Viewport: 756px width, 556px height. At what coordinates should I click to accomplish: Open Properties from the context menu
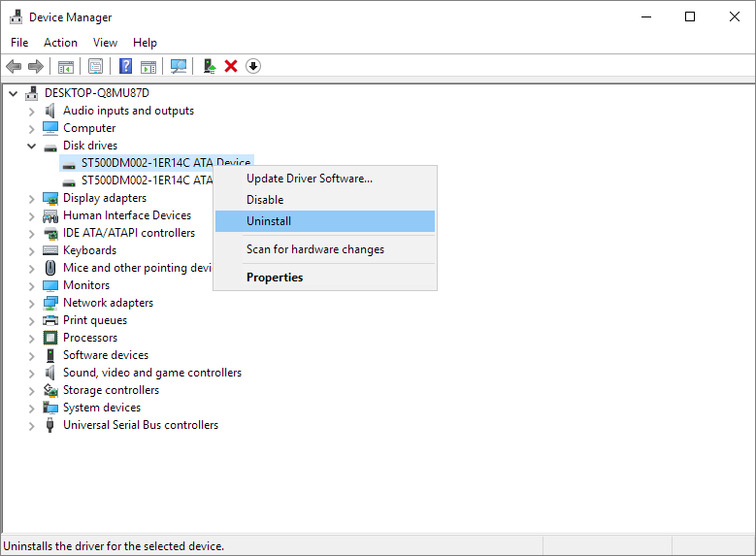pos(275,278)
